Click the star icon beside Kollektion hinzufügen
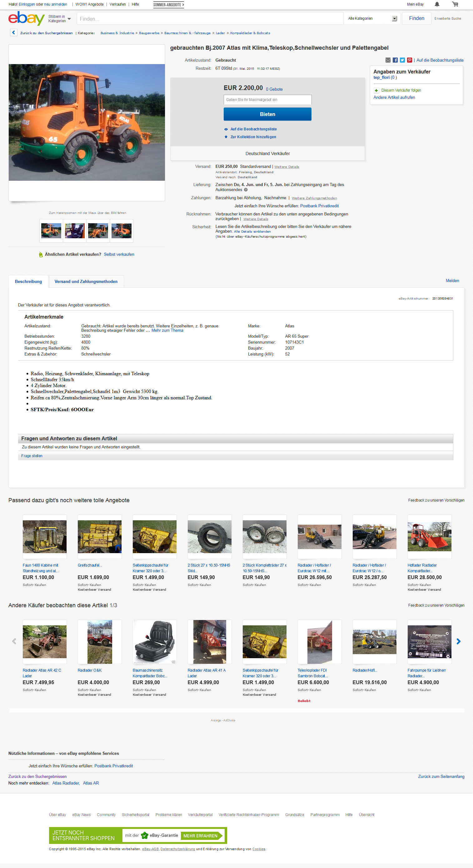 (226, 137)
